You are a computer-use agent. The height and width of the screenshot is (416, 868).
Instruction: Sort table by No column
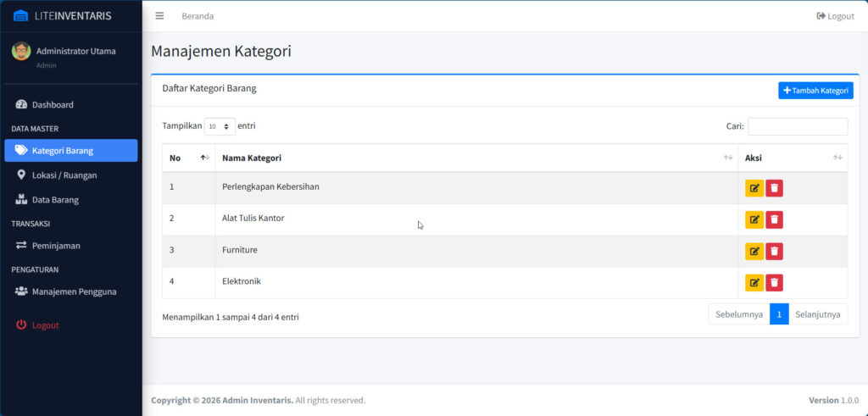(x=188, y=158)
